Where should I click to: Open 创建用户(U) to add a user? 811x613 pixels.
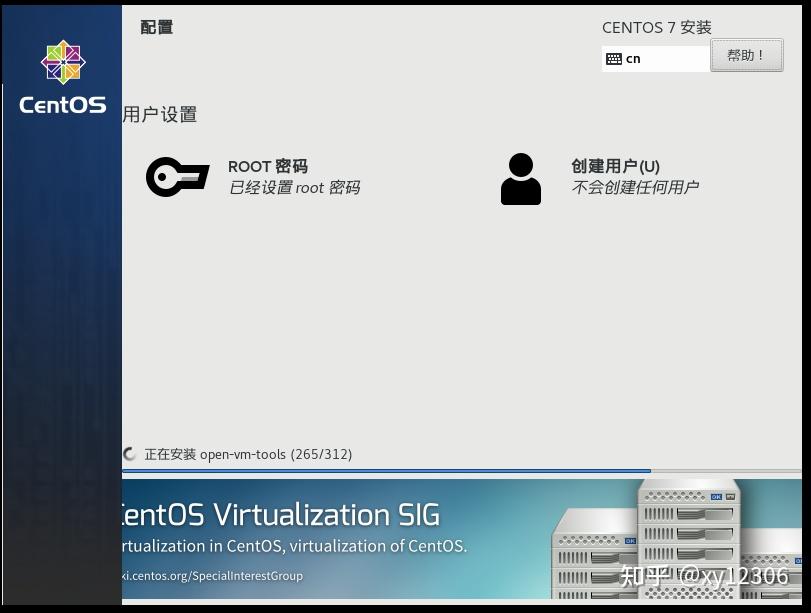(x=611, y=167)
